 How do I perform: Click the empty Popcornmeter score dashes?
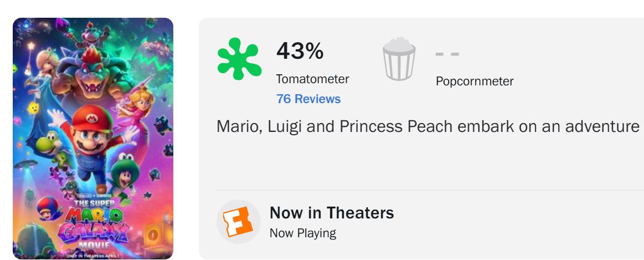tap(447, 55)
